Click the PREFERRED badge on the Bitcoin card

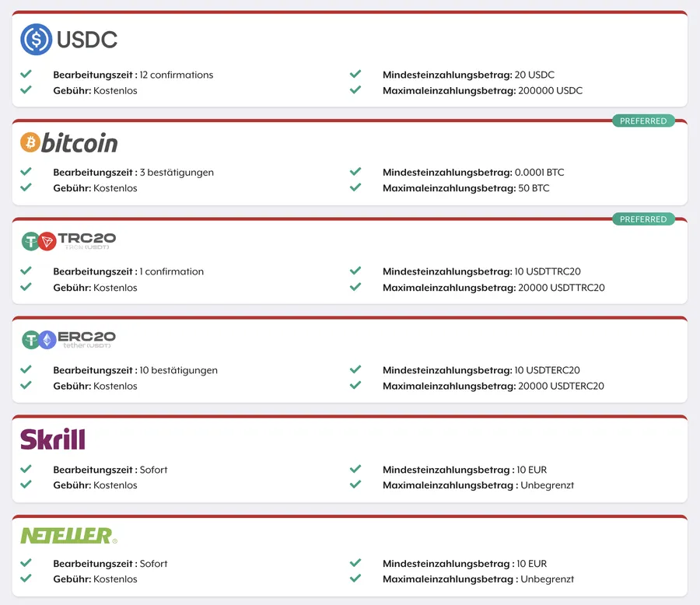643,121
